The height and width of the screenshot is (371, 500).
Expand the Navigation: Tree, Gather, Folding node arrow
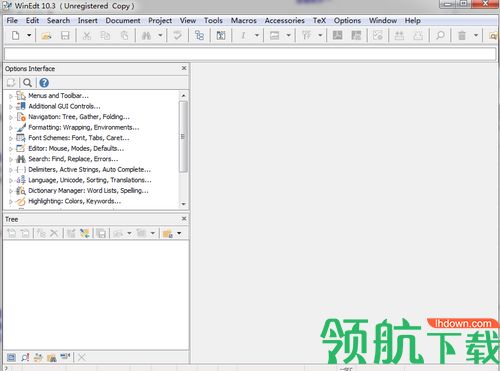[11, 117]
